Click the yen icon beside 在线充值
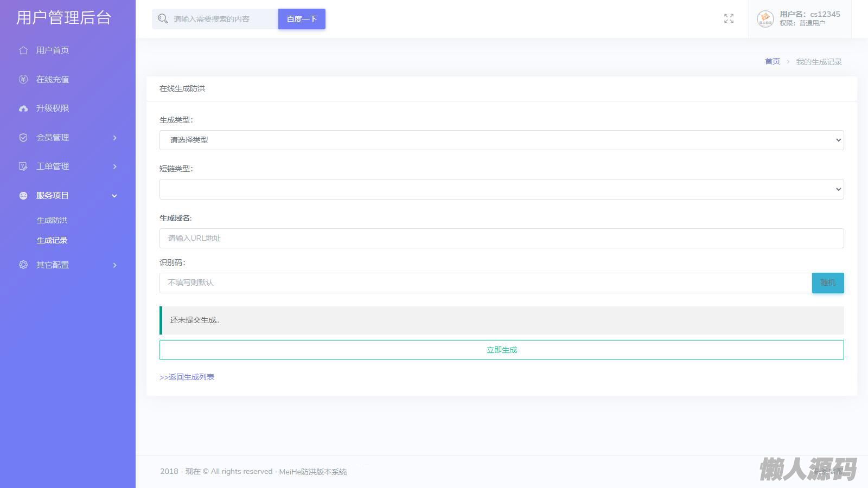 [23, 80]
